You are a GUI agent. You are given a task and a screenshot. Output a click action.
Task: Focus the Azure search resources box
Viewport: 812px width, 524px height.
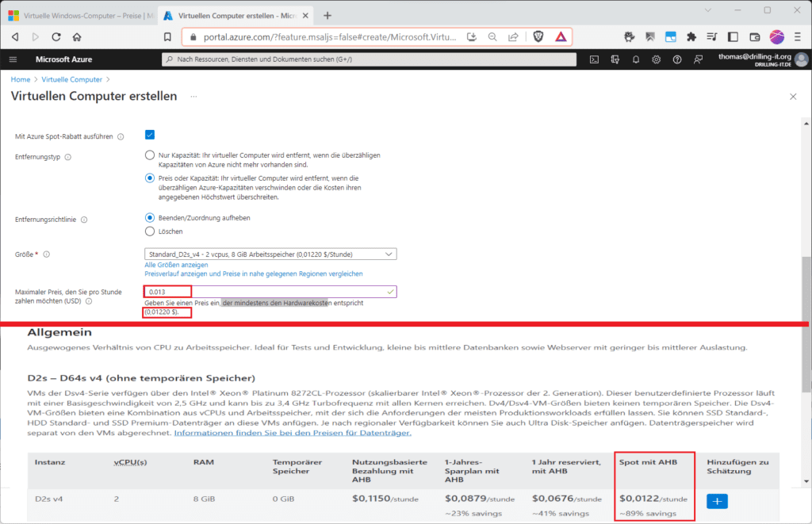coord(369,59)
